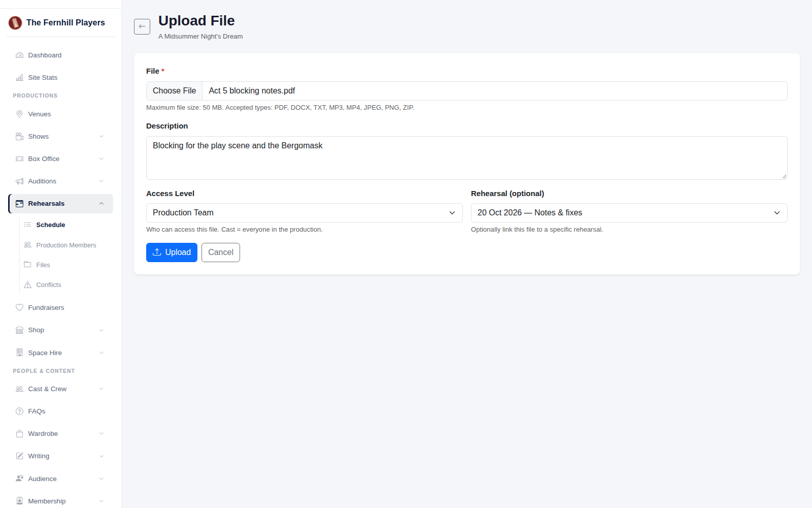Image resolution: width=812 pixels, height=508 pixels.
Task: Open the Audience menu item
Action: [x=60, y=479]
